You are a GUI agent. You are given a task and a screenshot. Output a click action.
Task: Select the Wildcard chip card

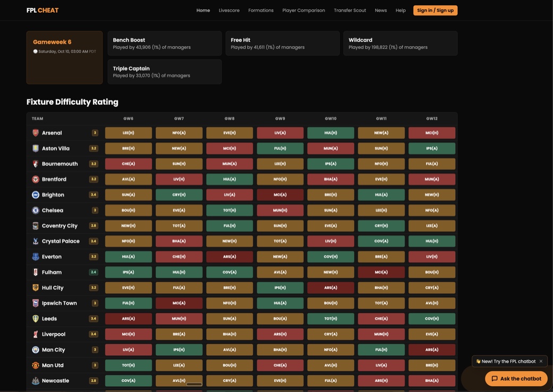click(x=400, y=44)
